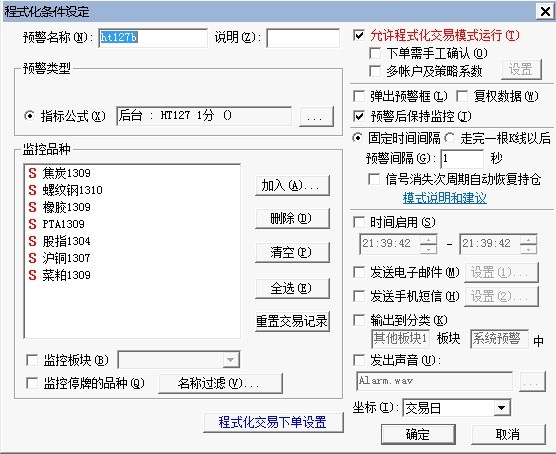Viewport: 556px width, 454px height.
Task: Enable 时间启用 checkbox
Action: pyautogui.click(x=359, y=222)
